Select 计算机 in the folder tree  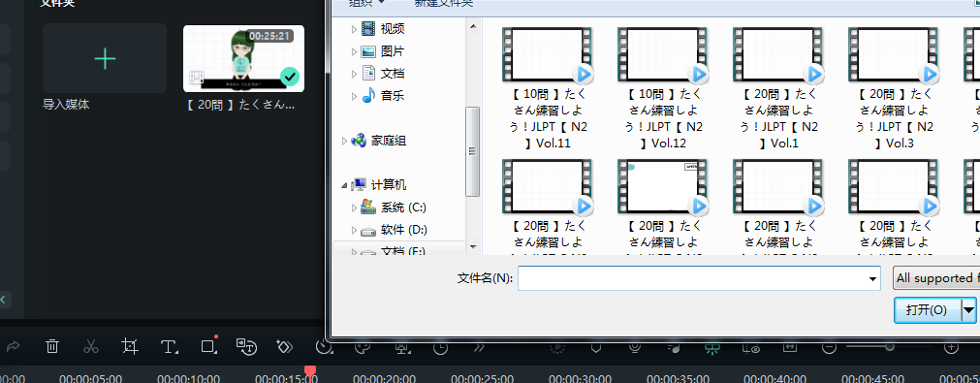pos(389,185)
